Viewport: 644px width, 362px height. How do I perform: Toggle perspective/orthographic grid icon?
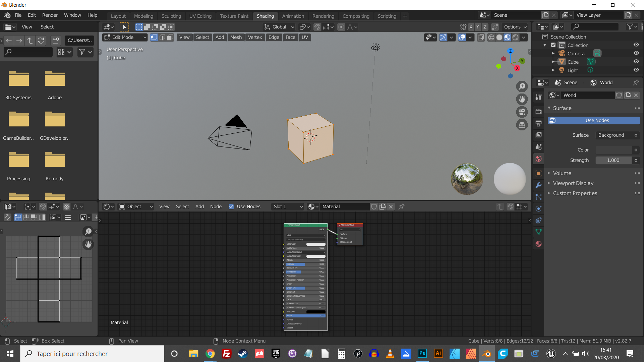pos(522,125)
